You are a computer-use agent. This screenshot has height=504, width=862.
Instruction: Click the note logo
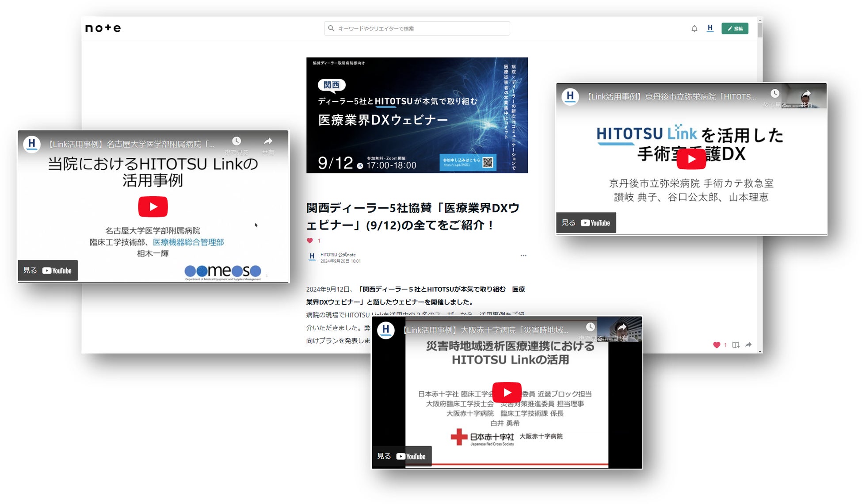click(x=103, y=28)
